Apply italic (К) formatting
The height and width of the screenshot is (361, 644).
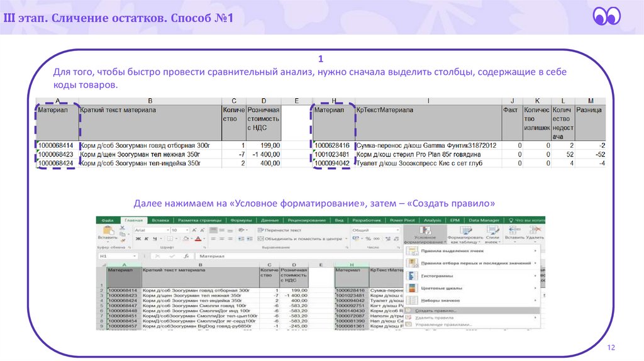[x=145, y=239]
